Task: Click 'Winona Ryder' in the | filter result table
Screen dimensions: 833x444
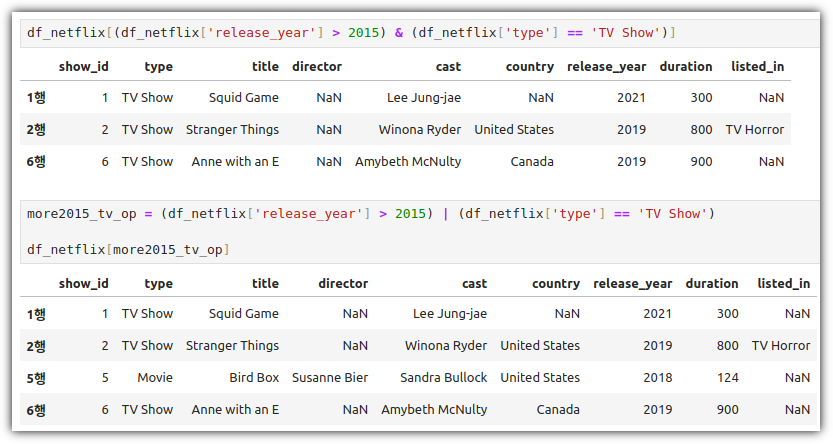Action: point(446,346)
